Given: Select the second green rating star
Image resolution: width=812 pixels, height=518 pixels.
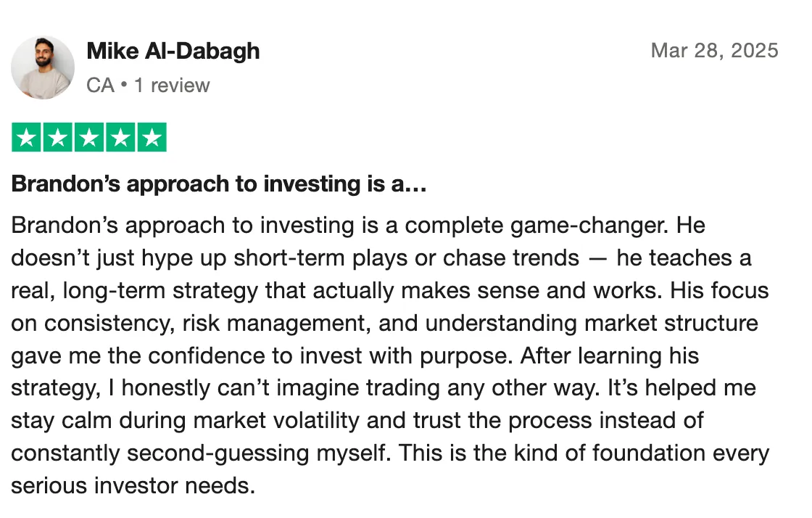Looking at the screenshot, I should [x=57, y=137].
